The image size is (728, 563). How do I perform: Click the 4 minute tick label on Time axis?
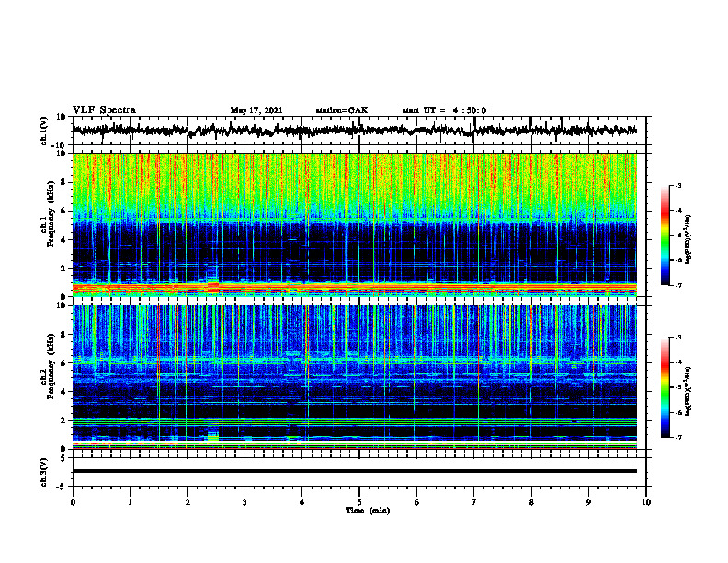click(x=301, y=502)
